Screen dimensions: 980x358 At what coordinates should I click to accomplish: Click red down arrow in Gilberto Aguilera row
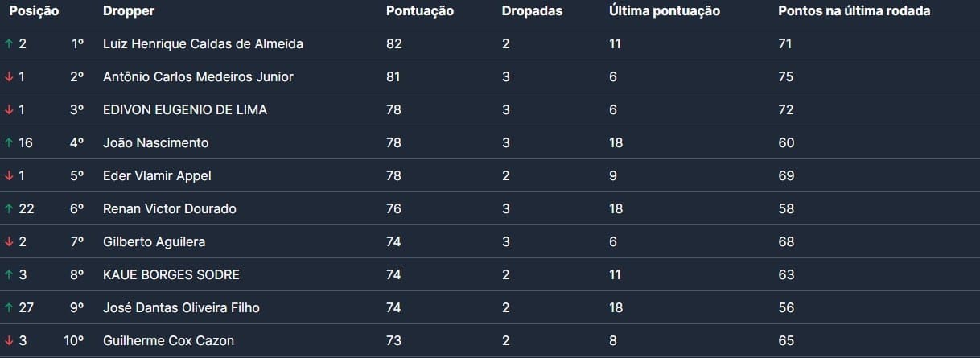point(9,241)
